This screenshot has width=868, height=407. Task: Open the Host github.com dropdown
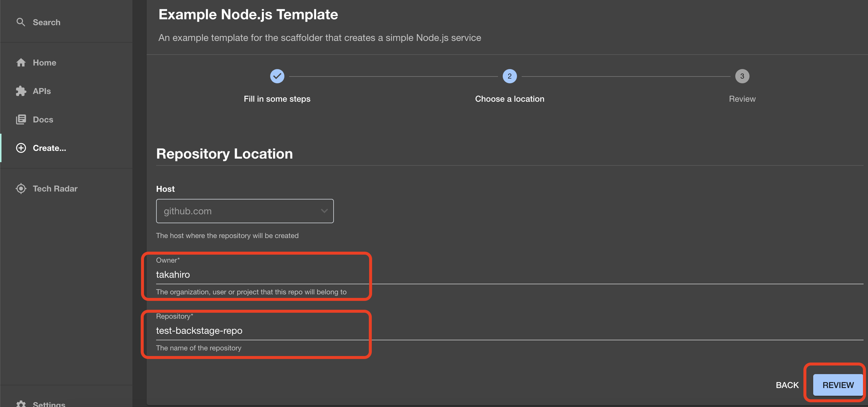(x=244, y=211)
